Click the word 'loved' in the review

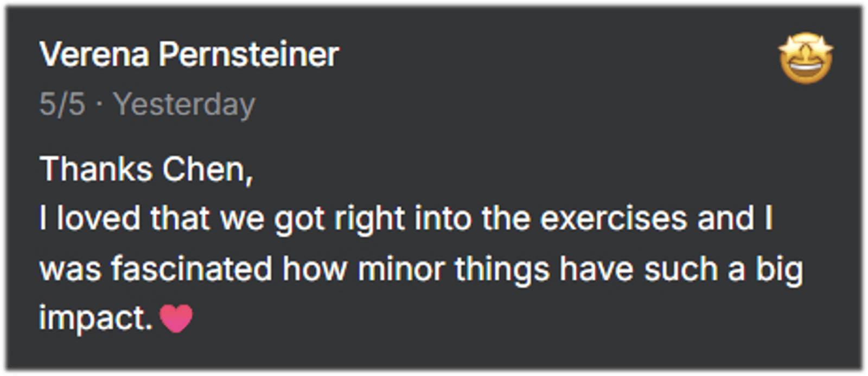click(x=99, y=218)
